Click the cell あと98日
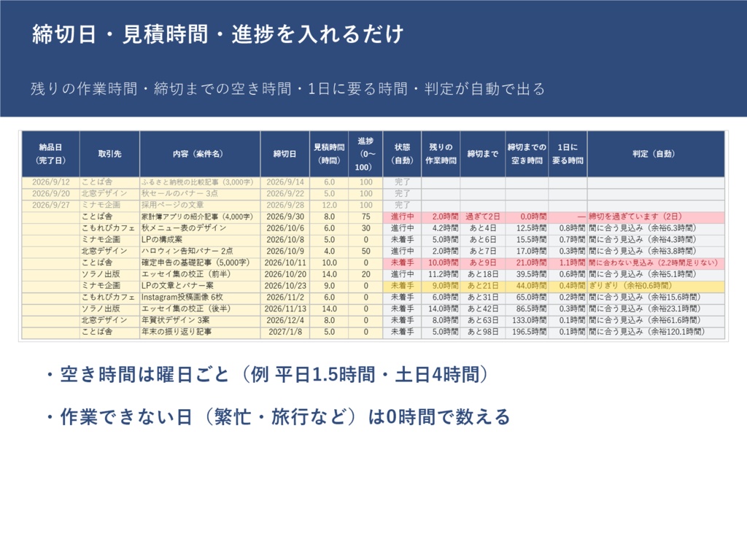 click(x=483, y=332)
